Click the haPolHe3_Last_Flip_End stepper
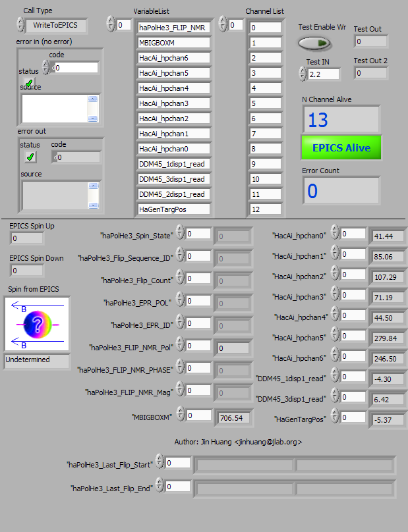The width and height of the screenshot is (408, 532). 160,486
